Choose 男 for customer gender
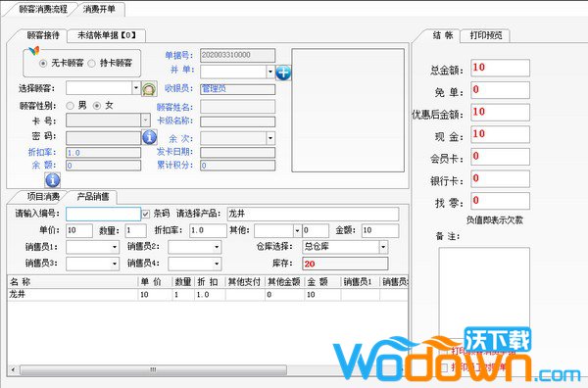Image resolution: width=588 pixels, height=388 pixels. (x=70, y=106)
